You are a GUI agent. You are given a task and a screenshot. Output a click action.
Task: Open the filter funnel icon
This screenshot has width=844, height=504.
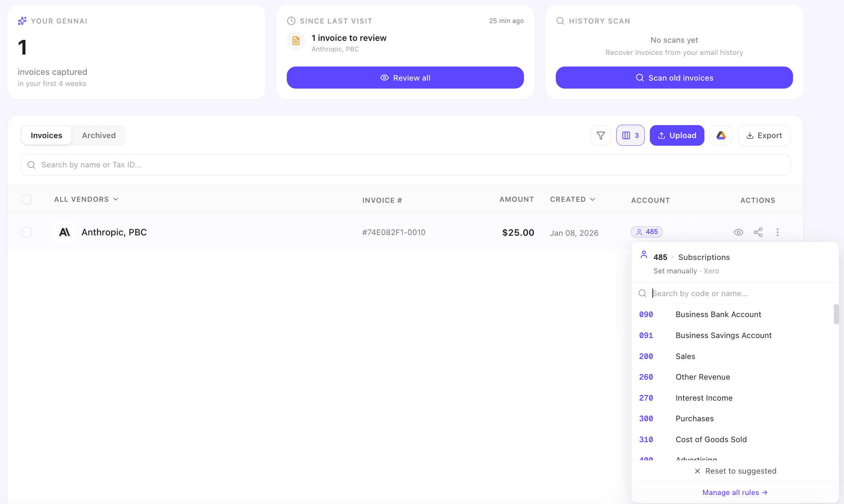click(601, 136)
